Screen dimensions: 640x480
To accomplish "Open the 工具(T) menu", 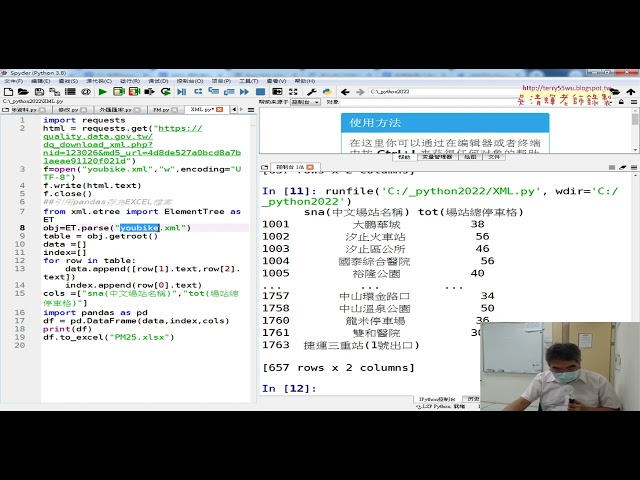I will click(x=249, y=81).
